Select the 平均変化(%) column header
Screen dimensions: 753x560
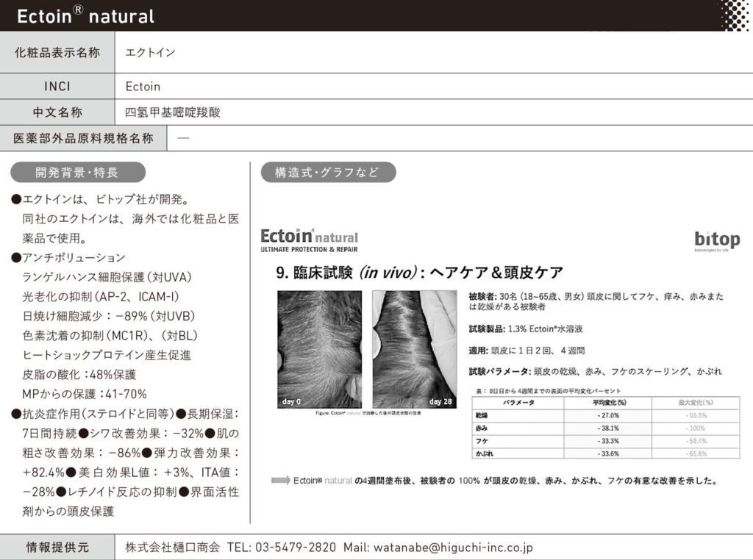click(608, 403)
